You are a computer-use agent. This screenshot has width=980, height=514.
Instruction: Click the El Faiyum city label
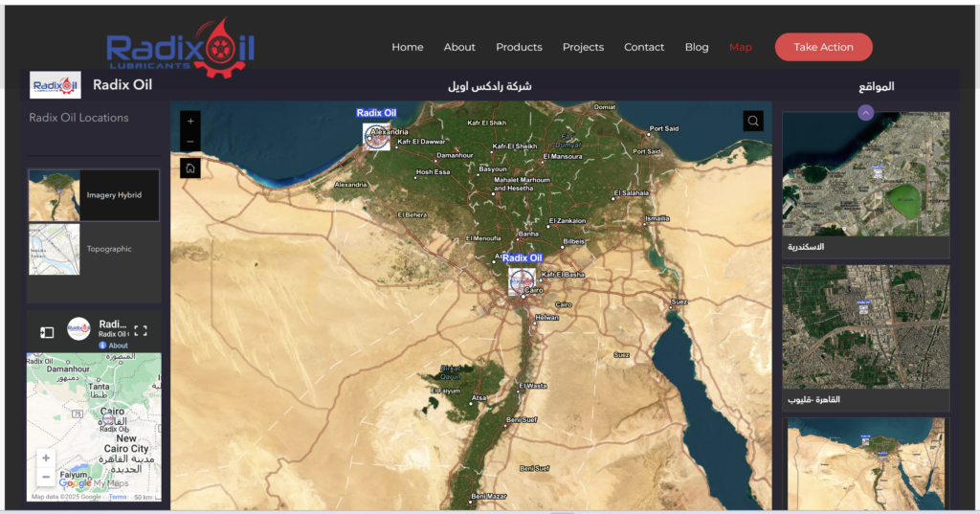pos(446,391)
